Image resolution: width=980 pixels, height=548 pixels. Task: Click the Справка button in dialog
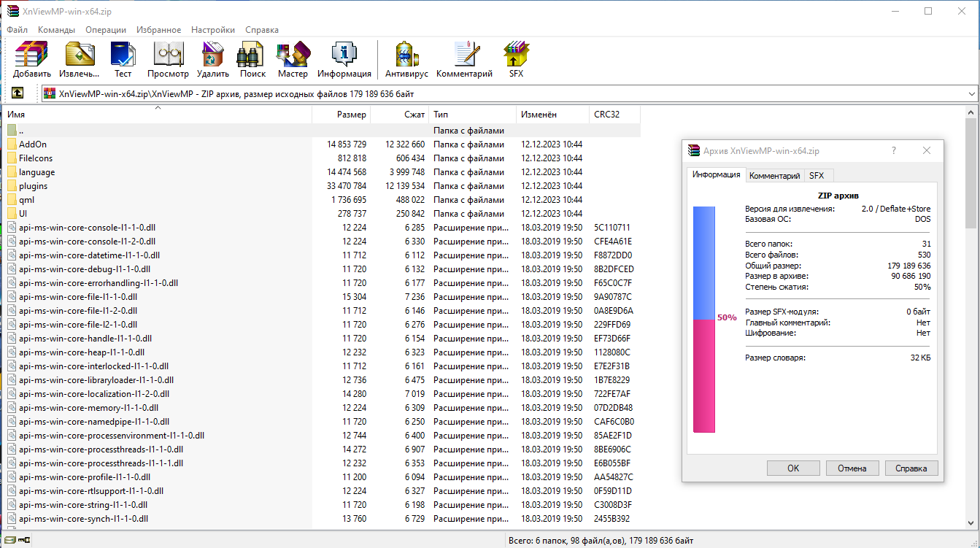pyautogui.click(x=911, y=468)
